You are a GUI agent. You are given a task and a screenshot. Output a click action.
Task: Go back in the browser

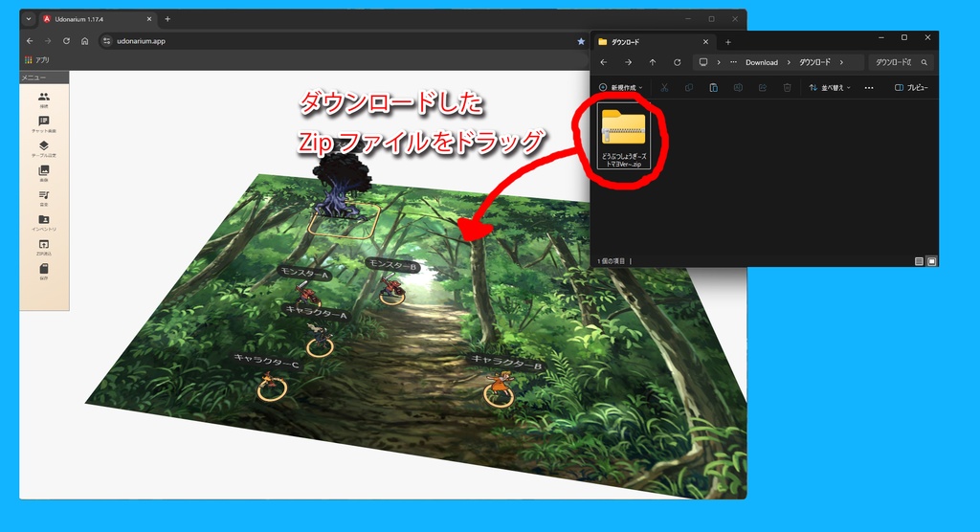tap(30, 40)
